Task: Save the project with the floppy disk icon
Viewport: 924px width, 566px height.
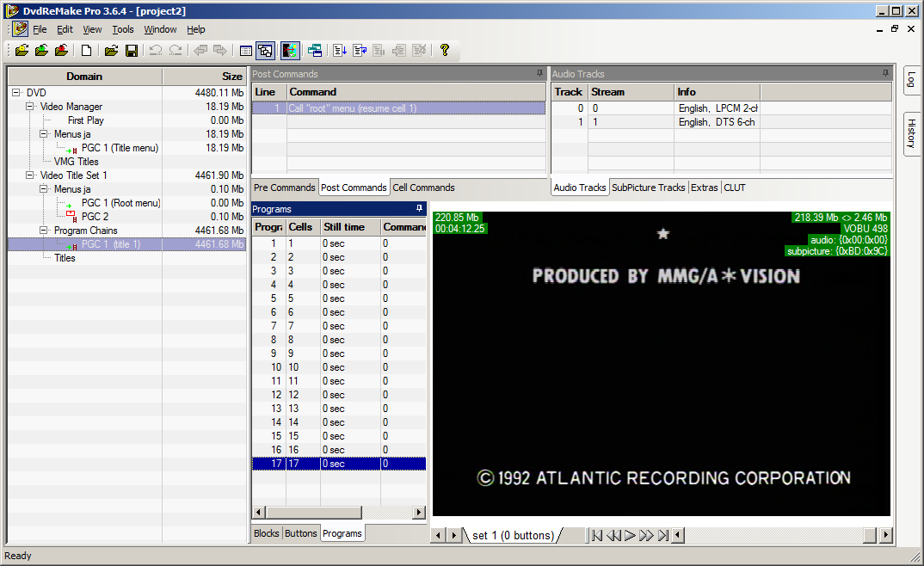Action: pos(132,51)
